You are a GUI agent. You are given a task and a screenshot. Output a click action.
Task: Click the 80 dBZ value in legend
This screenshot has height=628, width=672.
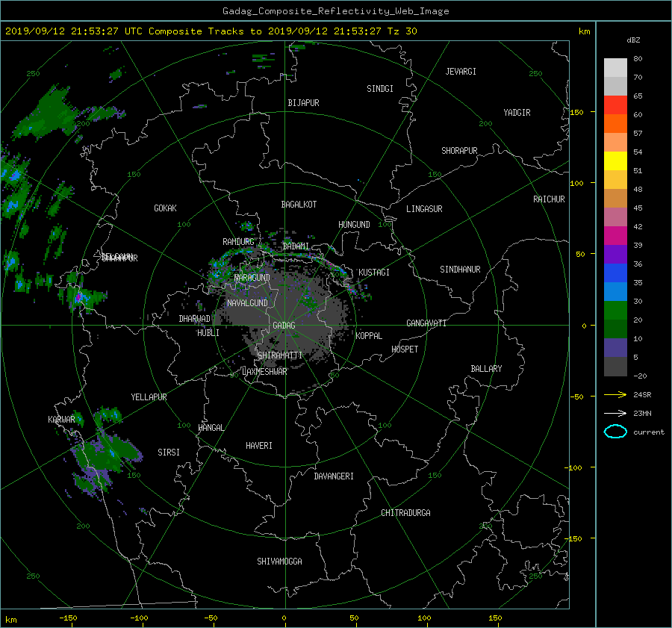click(638, 59)
